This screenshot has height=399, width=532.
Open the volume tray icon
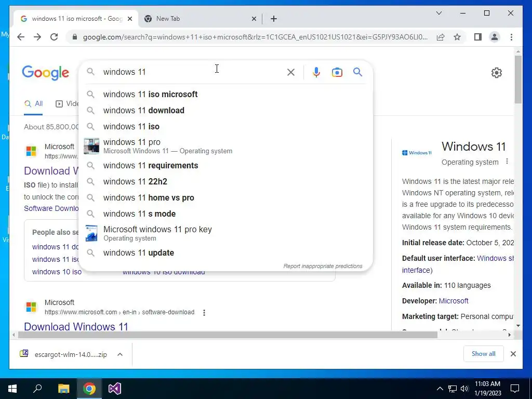click(464, 389)
